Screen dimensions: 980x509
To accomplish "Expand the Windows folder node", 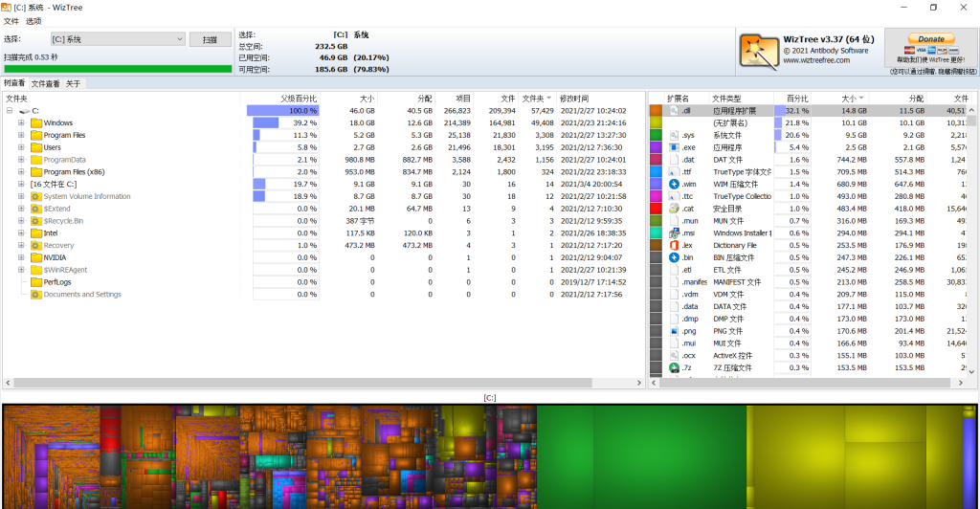I will (21, 123).
